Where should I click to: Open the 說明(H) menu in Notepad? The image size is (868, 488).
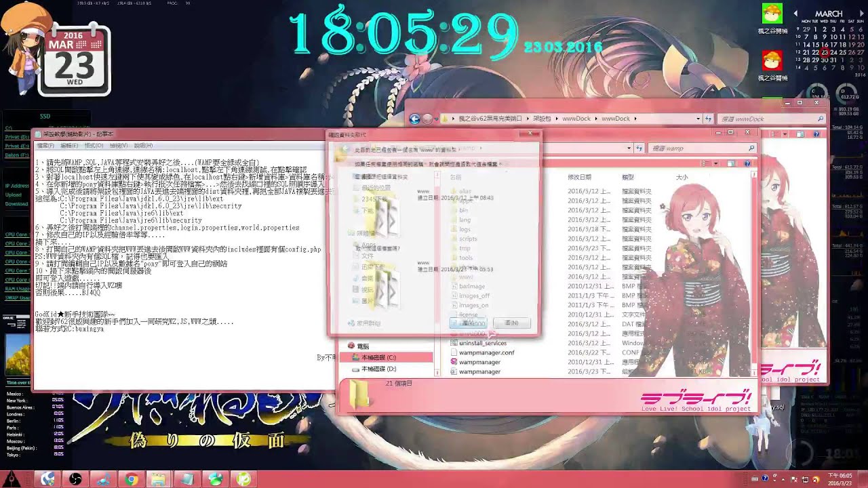pos(143,146)
